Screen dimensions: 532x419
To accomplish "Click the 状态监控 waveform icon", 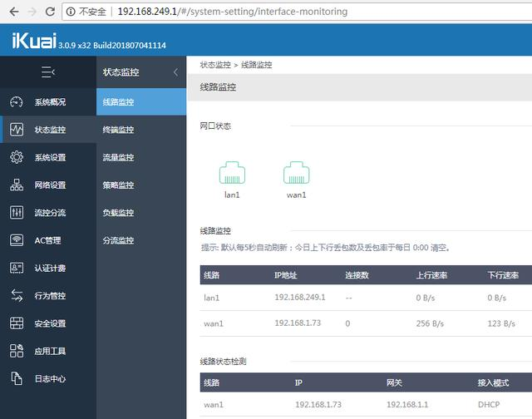I will (x=17, y=130).
